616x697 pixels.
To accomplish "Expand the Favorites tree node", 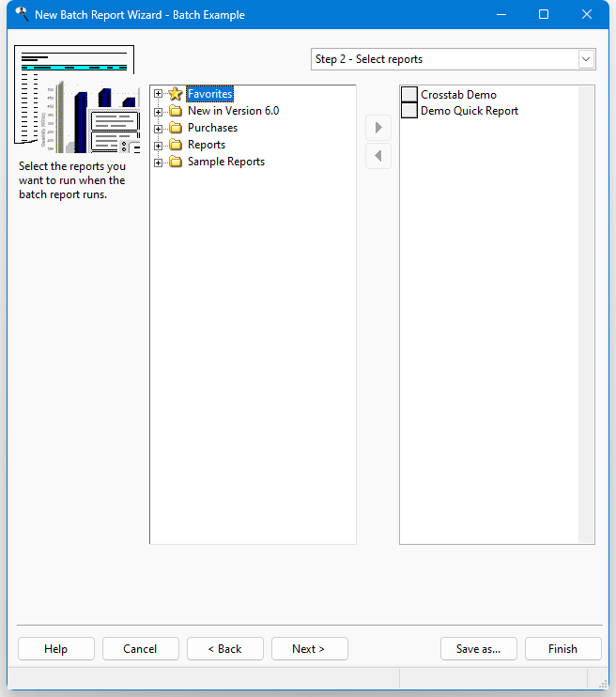I will 159,94.
